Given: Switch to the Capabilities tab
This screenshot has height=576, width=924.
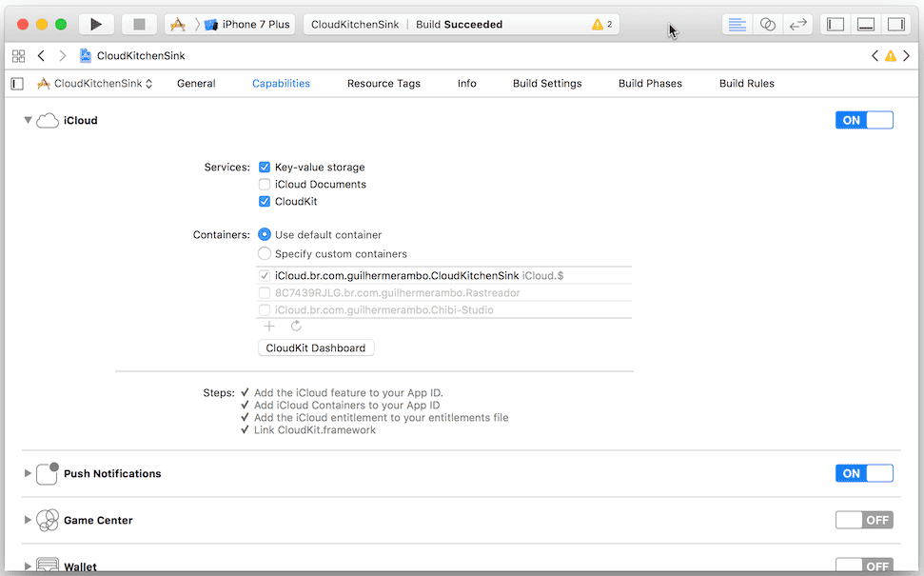Looking at the screenshot, I should coord(281,84).
